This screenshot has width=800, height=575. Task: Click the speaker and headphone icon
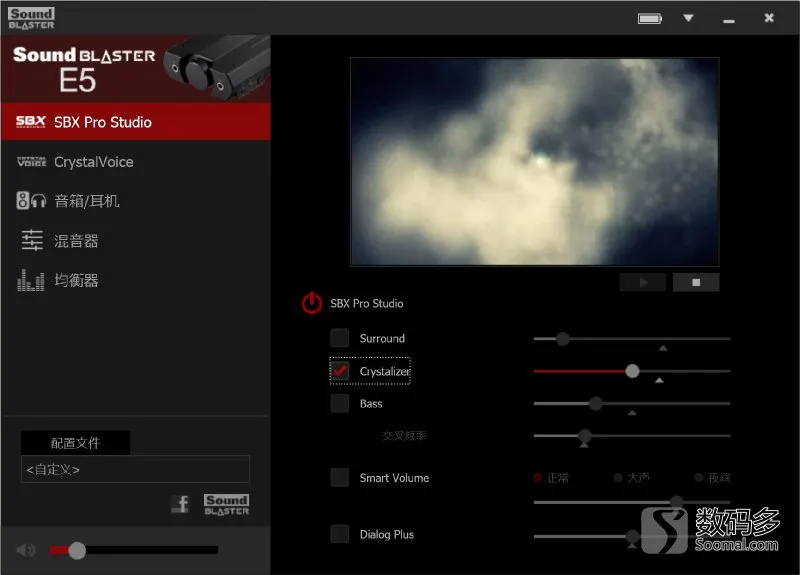tap(31, 201)
